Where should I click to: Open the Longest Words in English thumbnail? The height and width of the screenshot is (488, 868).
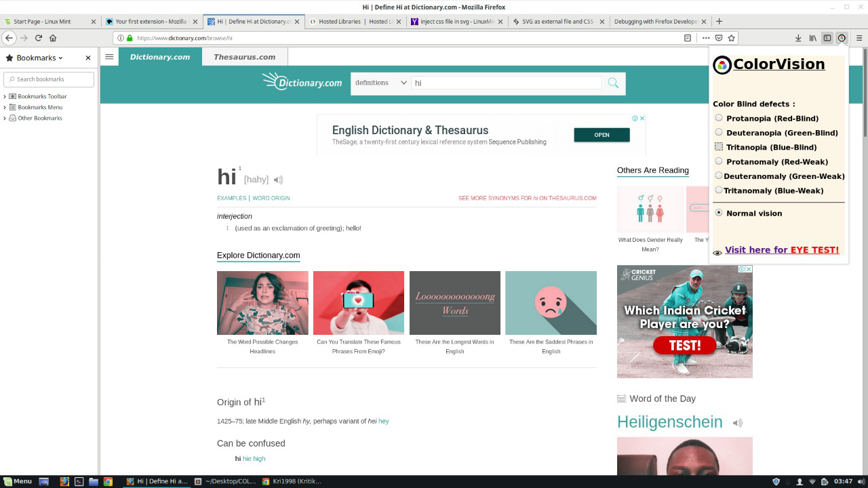tap(455, 303)
